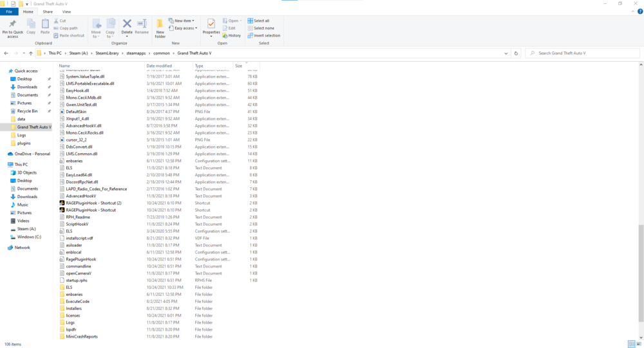The width and height of the screenshot is (644, 348).
Task: Click the Open ribbon button
Action: (x=232, y=21)
